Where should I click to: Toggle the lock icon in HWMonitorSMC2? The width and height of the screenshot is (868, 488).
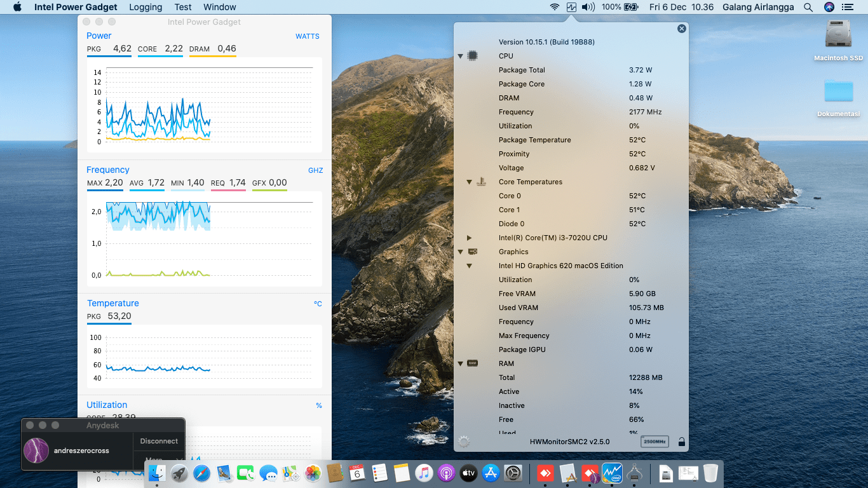[681, 442]
